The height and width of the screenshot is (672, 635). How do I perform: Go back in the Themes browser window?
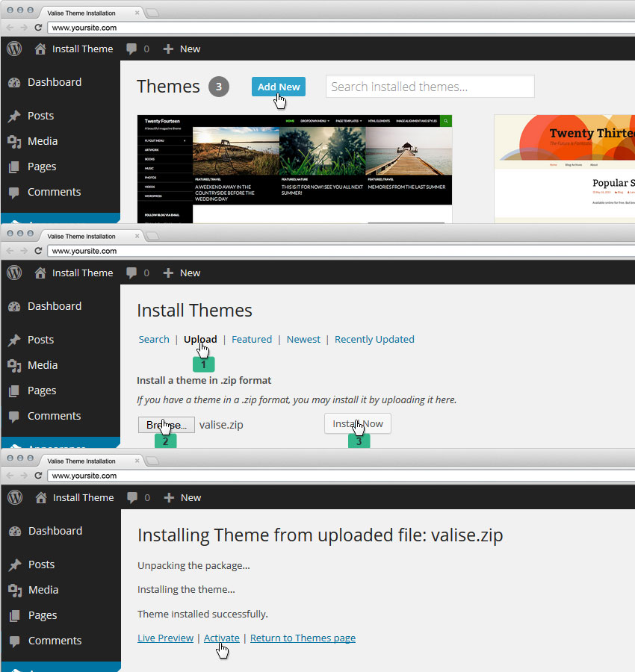10,28
